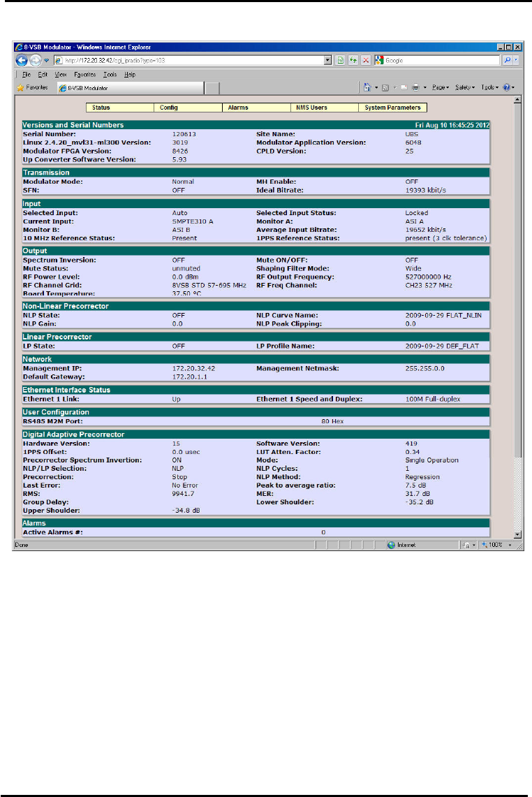The width and height of the screenshot is (532, 797).
Task: Click the Average Input Bitrate 19652 kbit/s
Action: (x=425, y=230)
